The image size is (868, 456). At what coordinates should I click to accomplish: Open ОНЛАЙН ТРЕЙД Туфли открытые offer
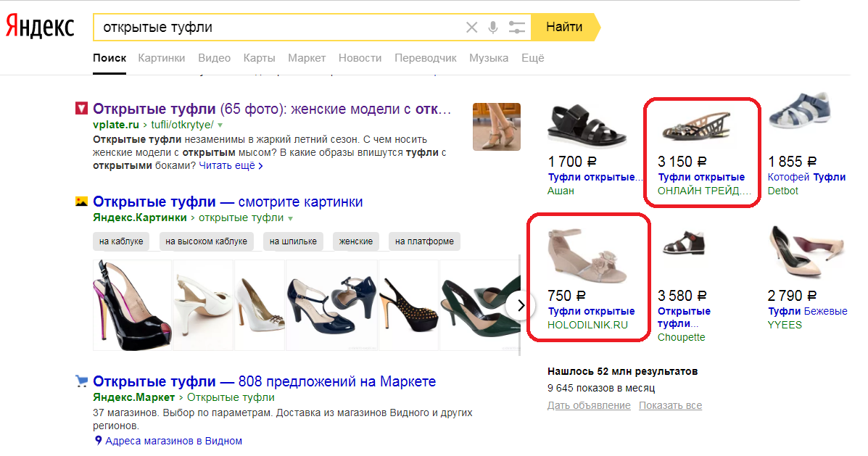(x=700, y=177)
